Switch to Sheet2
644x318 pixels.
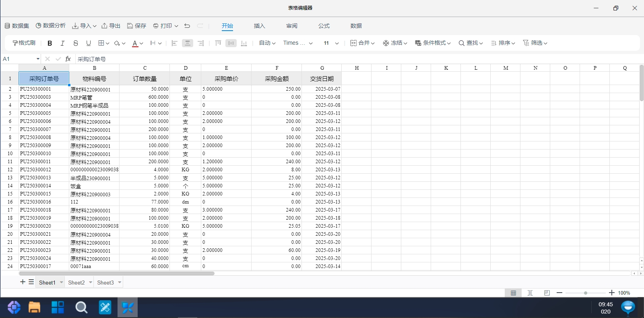[x=76, y=283]
